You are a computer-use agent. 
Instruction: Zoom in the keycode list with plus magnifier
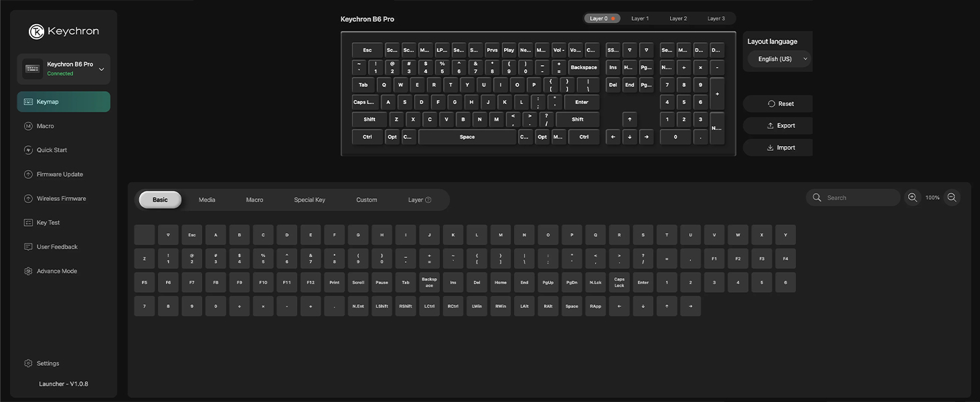[912, 198]
